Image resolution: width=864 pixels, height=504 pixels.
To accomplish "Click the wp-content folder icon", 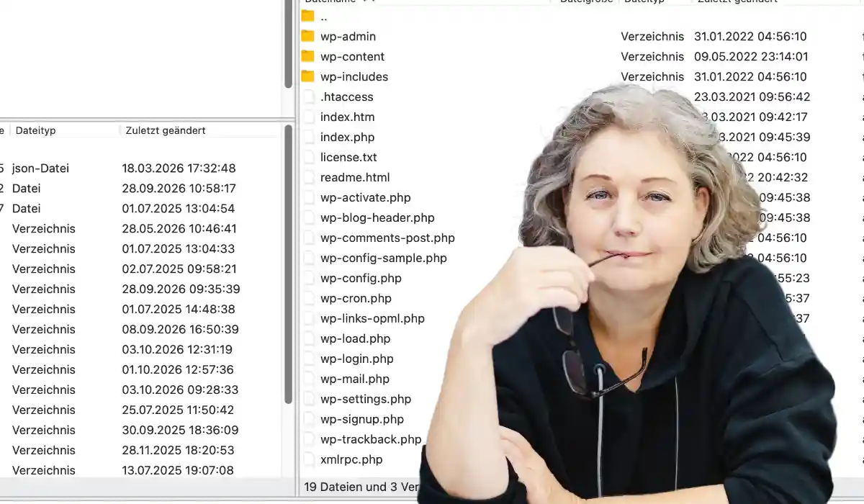I will [307, 56].
